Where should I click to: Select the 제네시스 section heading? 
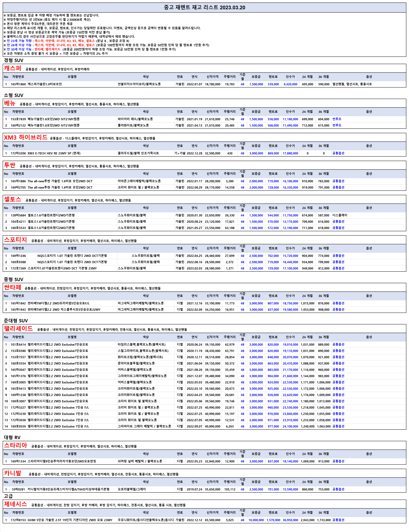pyautogui.click(x=15, y=504)
